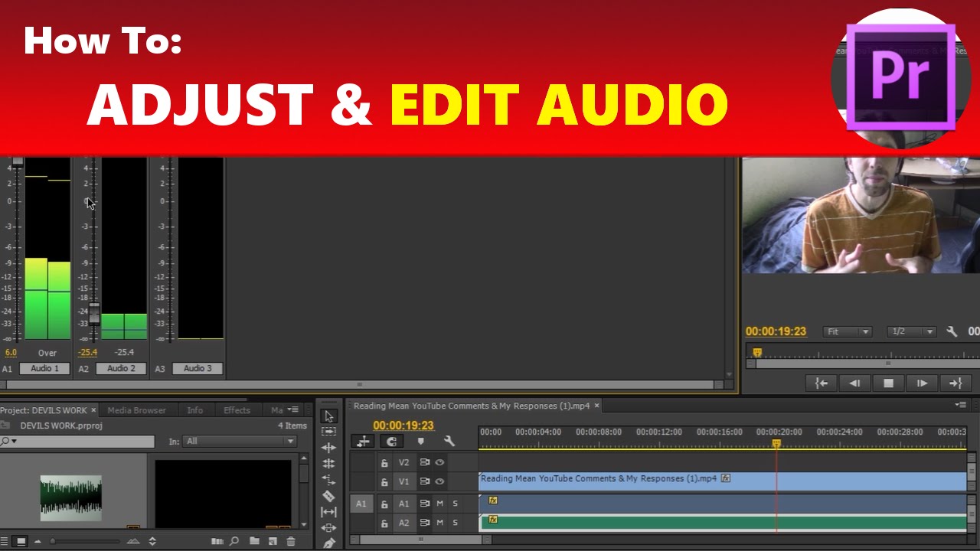The height and width of the screenshot is (551, 980).
Task: Click Go to In point button
Action: tap(822, 383)
